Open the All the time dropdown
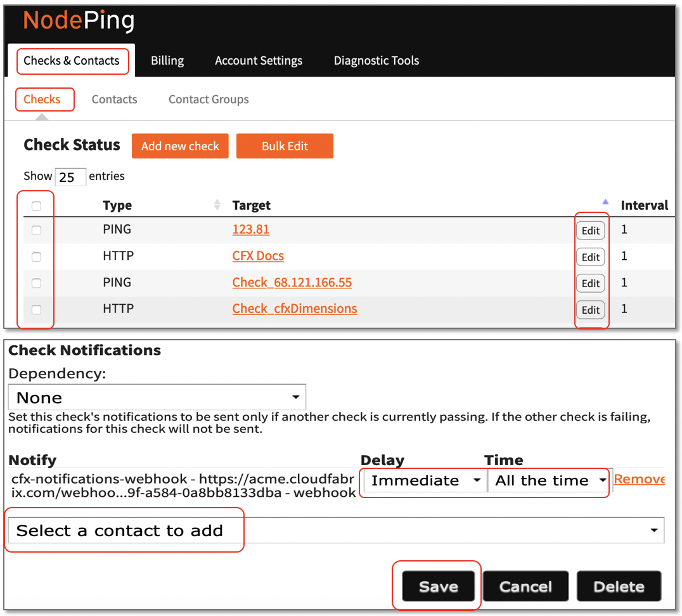 click(548, 480)
